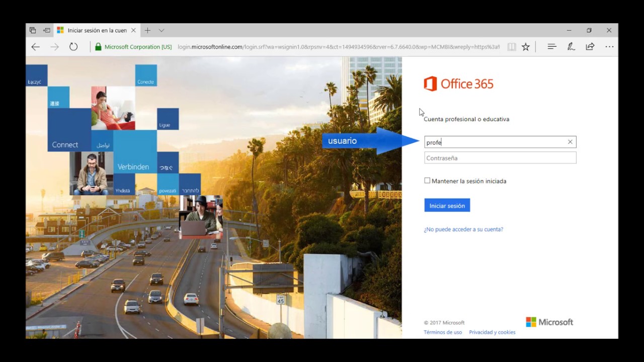Share this page icon
This screenshot has height=362, width=644.
(590, 47)
